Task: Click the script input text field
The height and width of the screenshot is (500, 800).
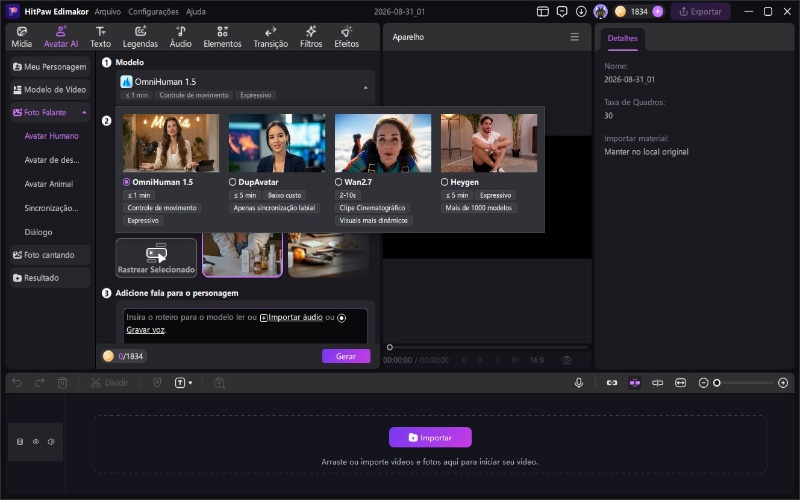Action: pos(245,326)
